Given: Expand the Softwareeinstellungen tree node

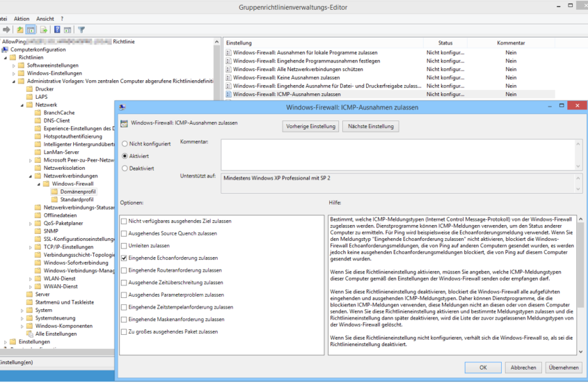Looking at the screenshot, I should pos(14,65).
